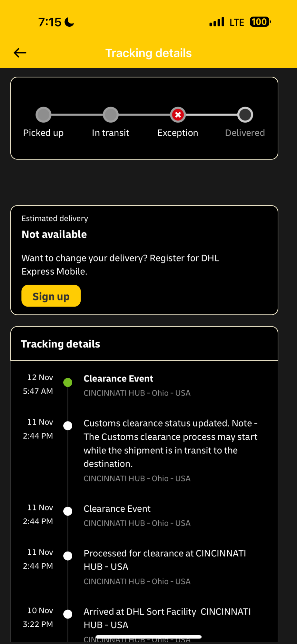
Task: Tap the Exception step label
Action: pyautogui.click(x=178, y=133)
